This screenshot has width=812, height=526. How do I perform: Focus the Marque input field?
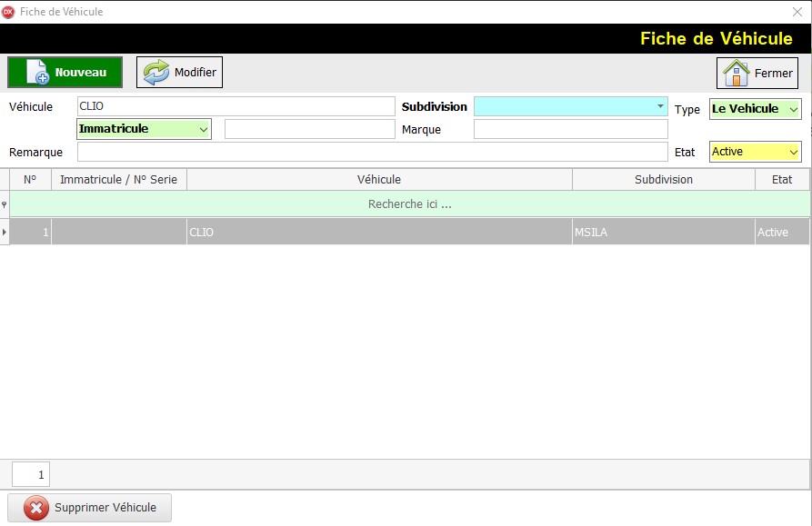[570, 130]
